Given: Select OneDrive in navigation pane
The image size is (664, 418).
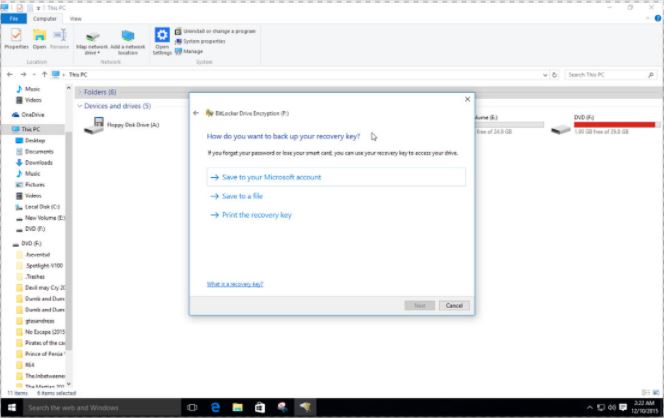Looking at the screenshot, I should coord(28,115).
